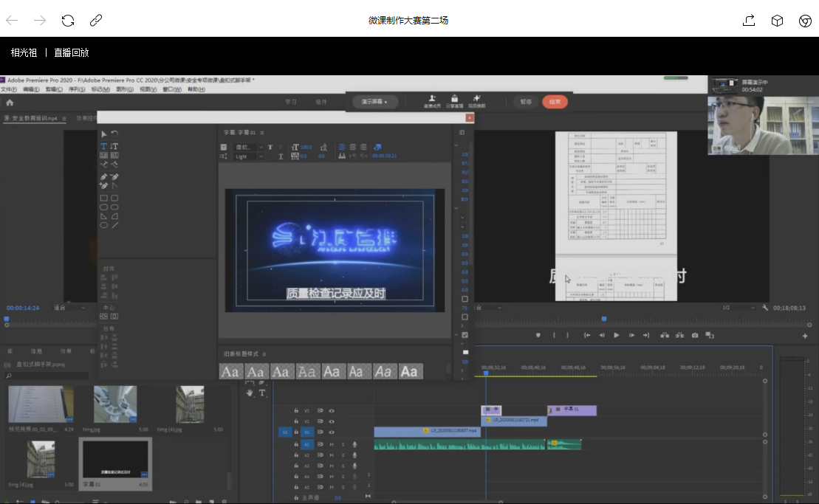Click the Home icon in Premiere
This screenshot has height=504, width=819.
[x=10, y=103]
